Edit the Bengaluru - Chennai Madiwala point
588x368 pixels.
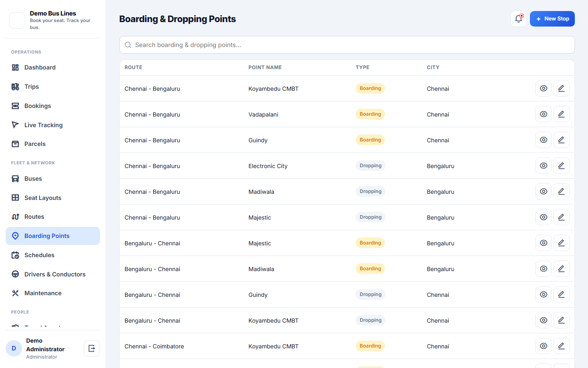[561, 269]
